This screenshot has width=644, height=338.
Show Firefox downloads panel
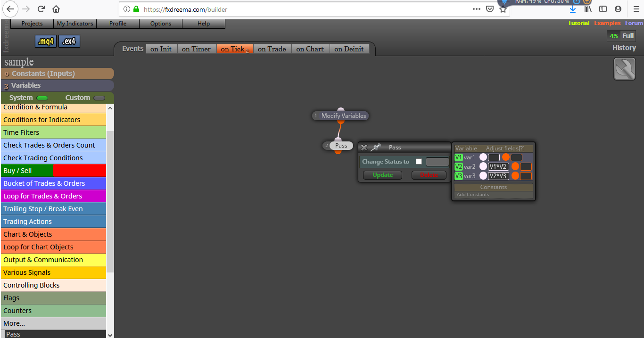[x=573, y=9]
